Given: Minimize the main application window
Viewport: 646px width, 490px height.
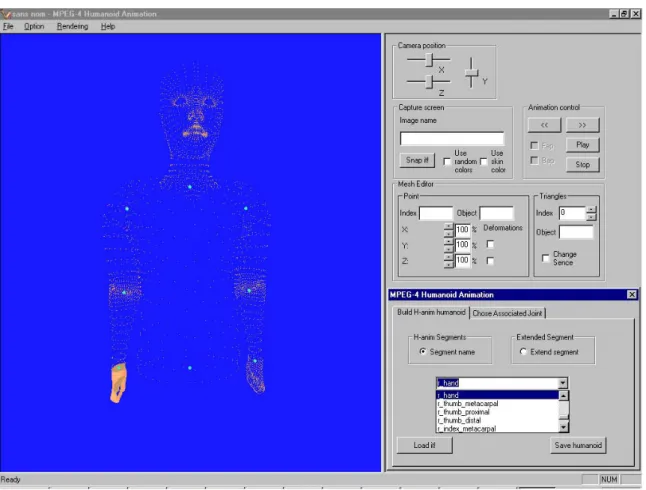Looking at the screenshot, I should (614, 14).
